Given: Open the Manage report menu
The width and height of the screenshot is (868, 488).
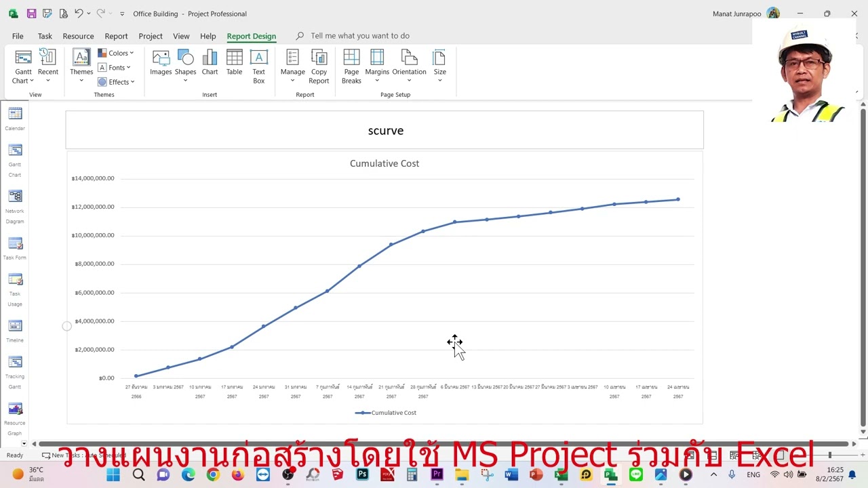Looking at the screenshot, I should click(x=293, y=66).
